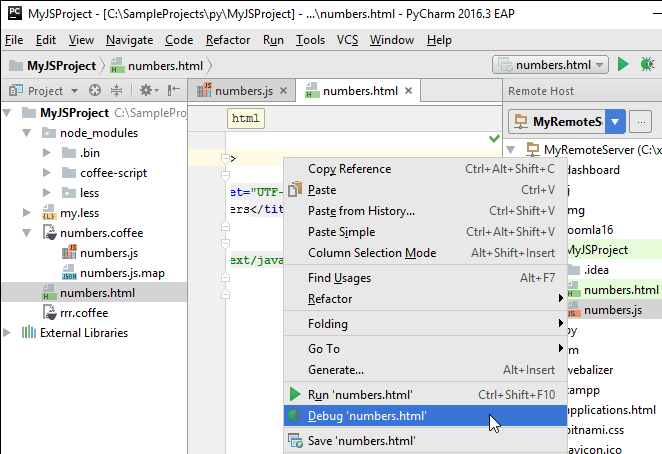The height and width of the screenshot is (454, 662).
Task: Open the Edit menu
Action: click(46, 40)
